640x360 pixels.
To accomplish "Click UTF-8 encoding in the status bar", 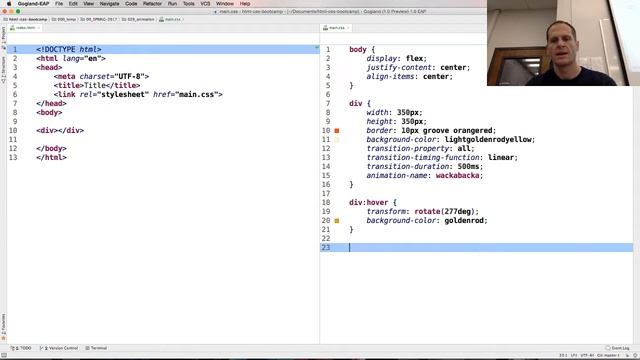I will point(587,356).
